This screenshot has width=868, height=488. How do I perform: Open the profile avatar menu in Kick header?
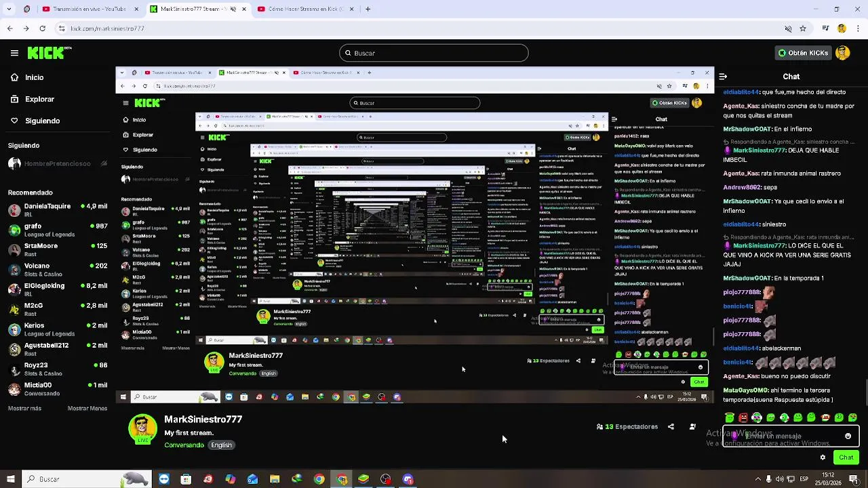(x=843, y=53)
